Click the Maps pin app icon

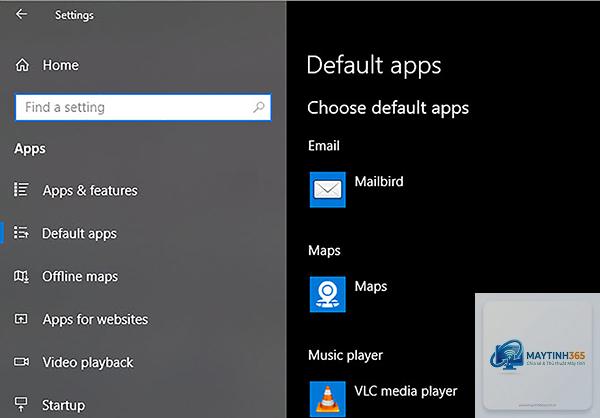(328, 294)
